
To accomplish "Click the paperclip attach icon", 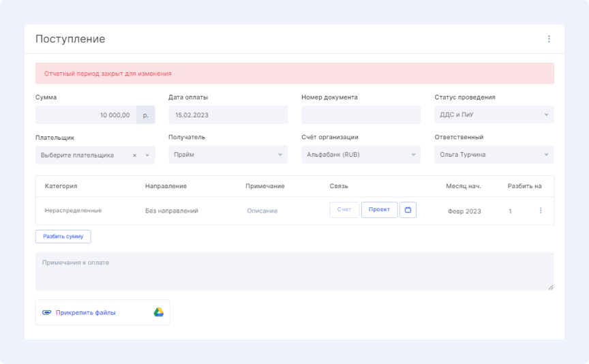I will [46, 313].
